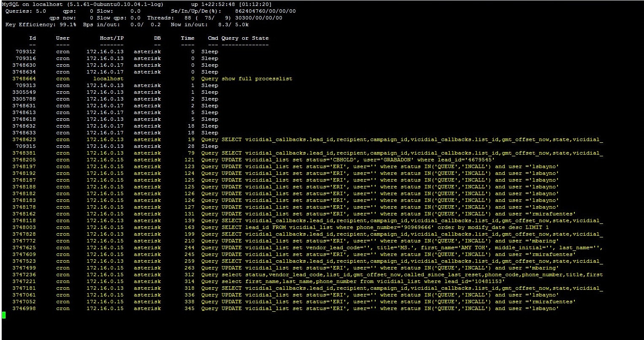Click the SELECT lead_id query with phone_number '90969666'
This screenshot has height=340, width=644.
[385, 227]
